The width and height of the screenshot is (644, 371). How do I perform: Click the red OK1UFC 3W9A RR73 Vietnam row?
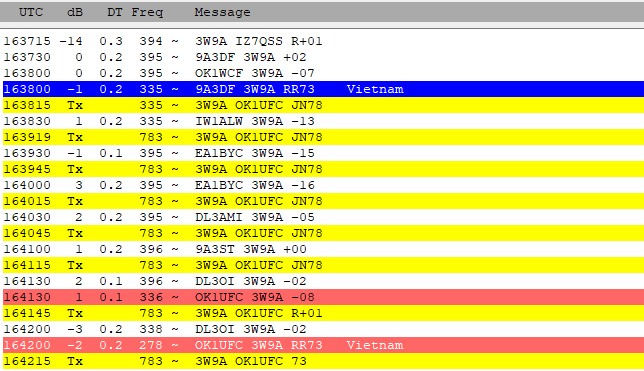tap(323, 345)
